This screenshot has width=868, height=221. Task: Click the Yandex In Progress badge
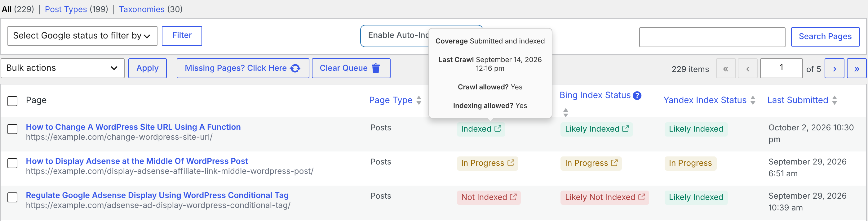point(690,163)
